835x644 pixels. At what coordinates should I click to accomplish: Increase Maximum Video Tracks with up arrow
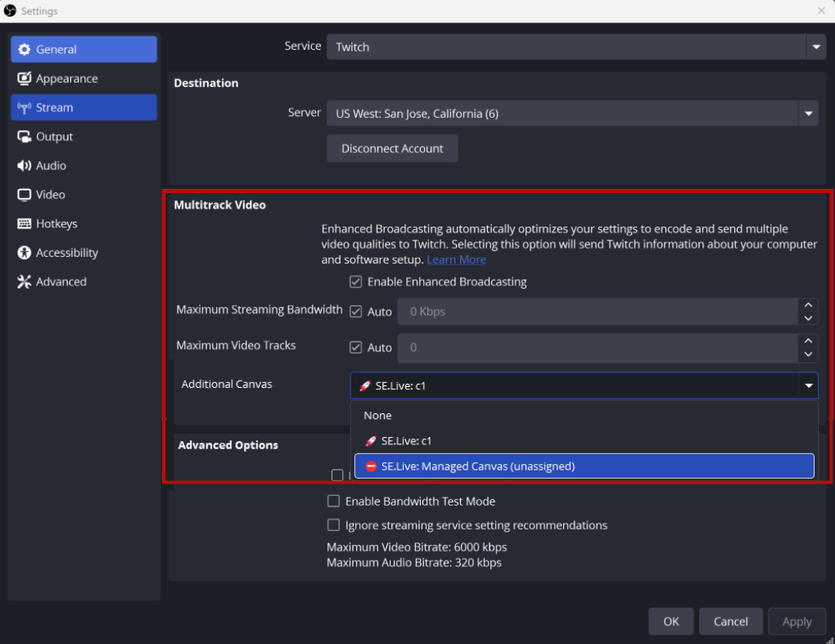click(x=808, y=340)
